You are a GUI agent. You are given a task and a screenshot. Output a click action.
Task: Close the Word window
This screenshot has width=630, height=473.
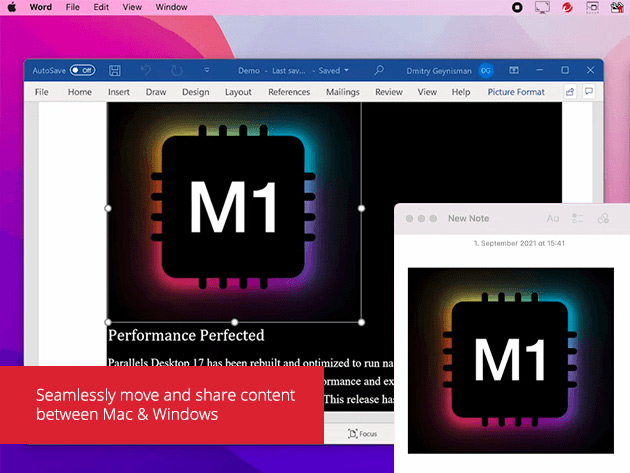click(590, 70)
